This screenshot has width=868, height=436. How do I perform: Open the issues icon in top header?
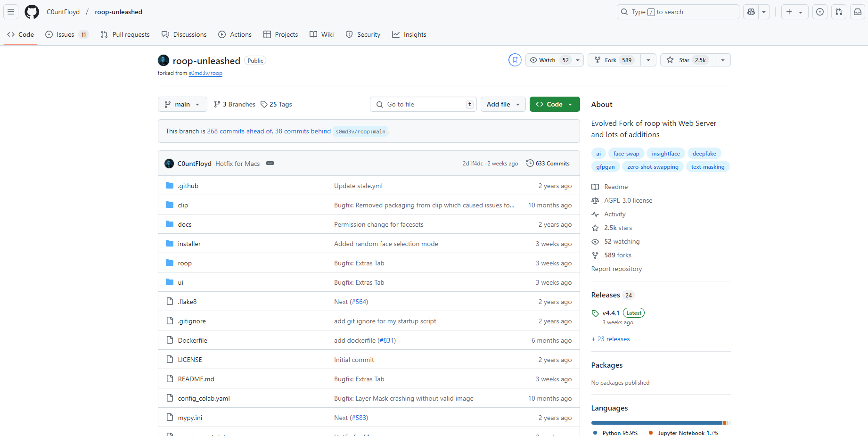(820, 12)
